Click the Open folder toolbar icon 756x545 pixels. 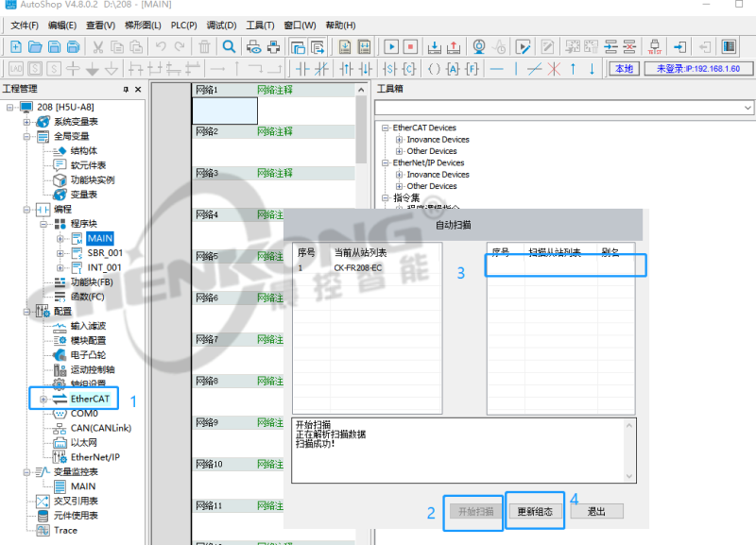(x=35, y=46)
